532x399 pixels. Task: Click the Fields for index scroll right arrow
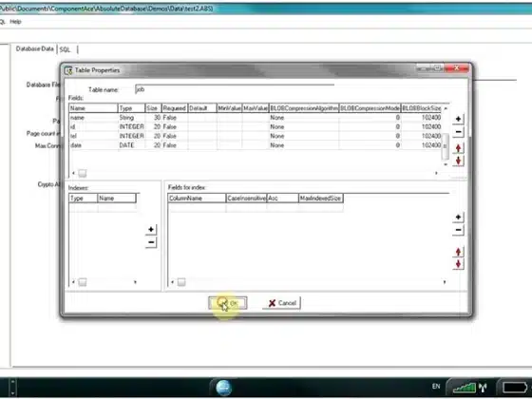point(445,282)
